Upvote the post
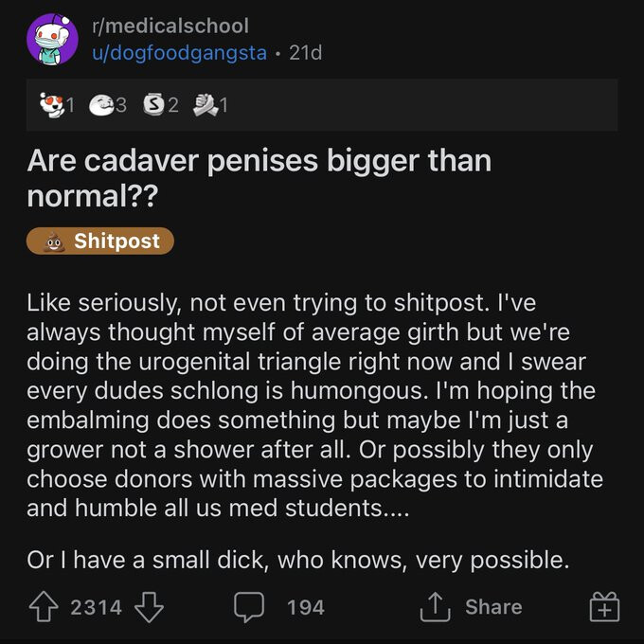The width and height of the screenshot is (644, 644). pos(42,607)
